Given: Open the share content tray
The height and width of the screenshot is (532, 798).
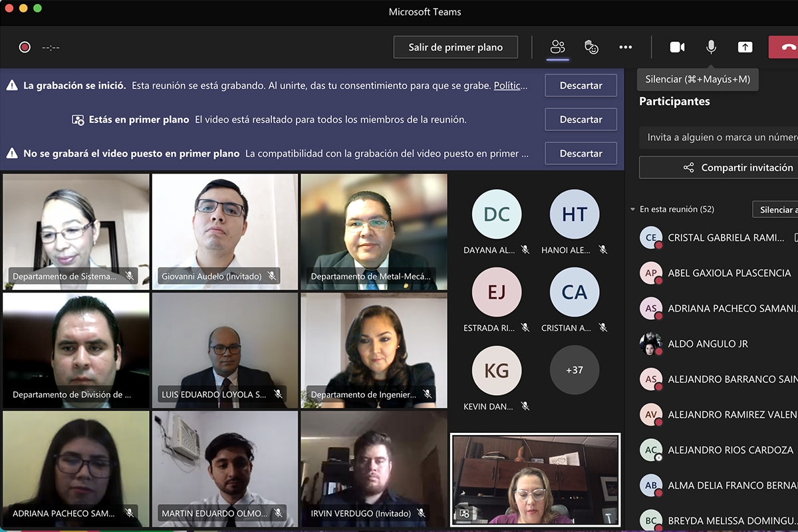Looking at the screenshot, I should tap(745, 47).
